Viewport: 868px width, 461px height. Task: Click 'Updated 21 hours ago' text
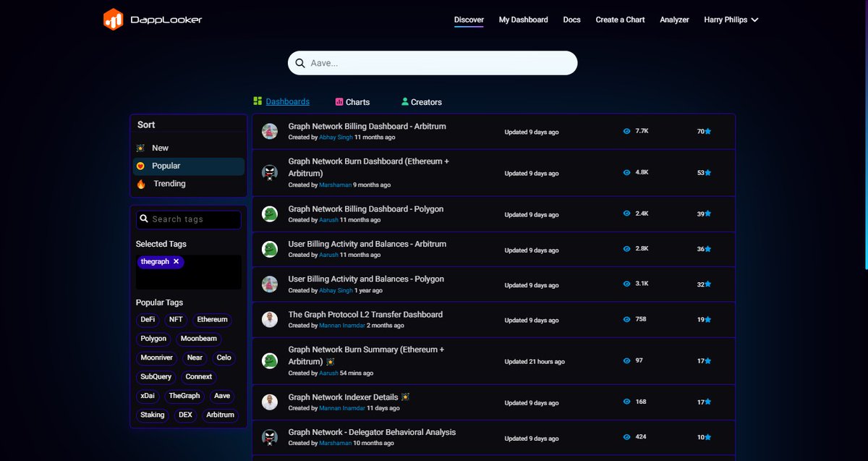point(535,362)
